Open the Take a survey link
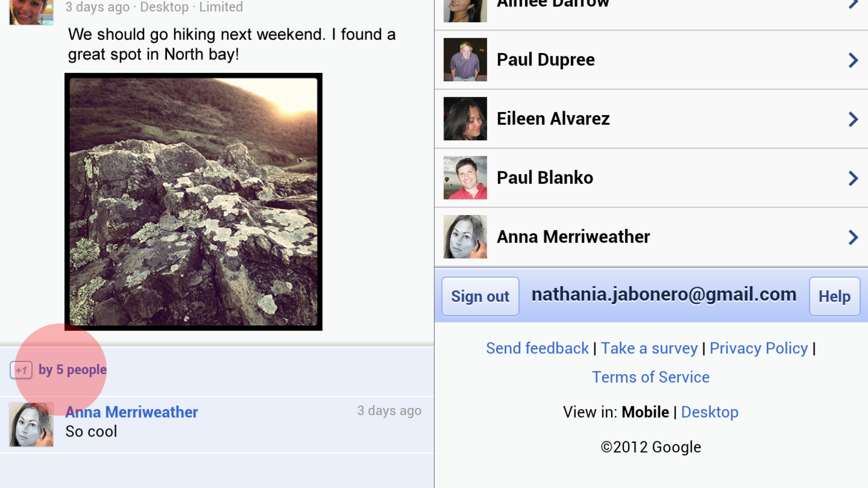 649,349
